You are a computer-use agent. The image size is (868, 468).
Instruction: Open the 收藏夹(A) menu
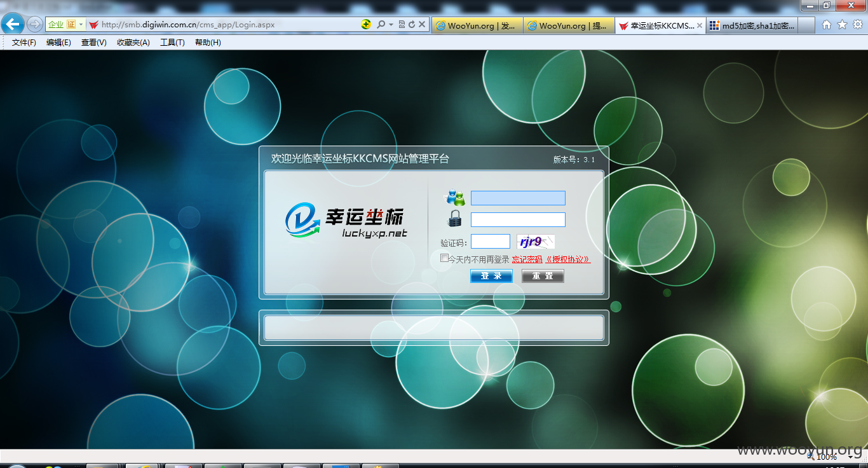[x=133, y=43]
